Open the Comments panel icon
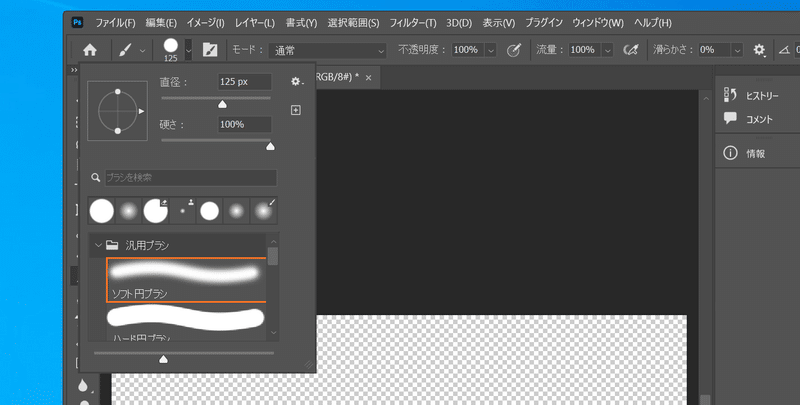 730,118
